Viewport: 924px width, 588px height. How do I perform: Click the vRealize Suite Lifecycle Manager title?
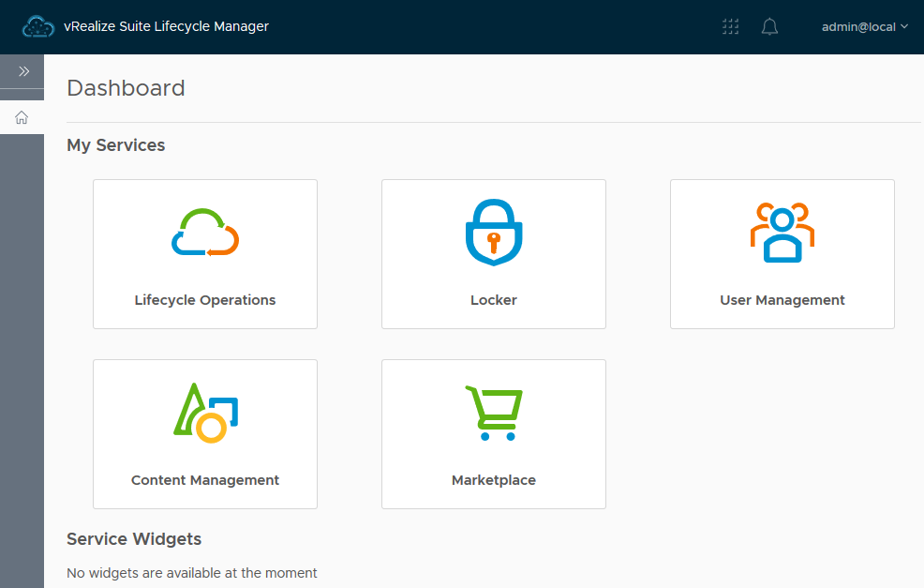tap(166, 26)
